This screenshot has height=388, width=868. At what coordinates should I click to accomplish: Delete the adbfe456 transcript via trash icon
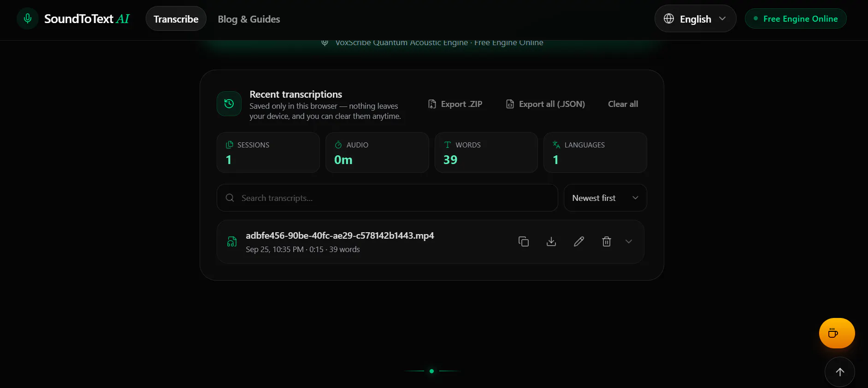coord(607,241)
